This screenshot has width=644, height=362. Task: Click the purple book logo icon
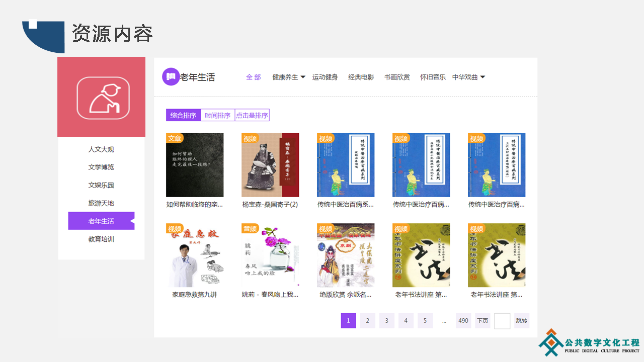(171, 77)
